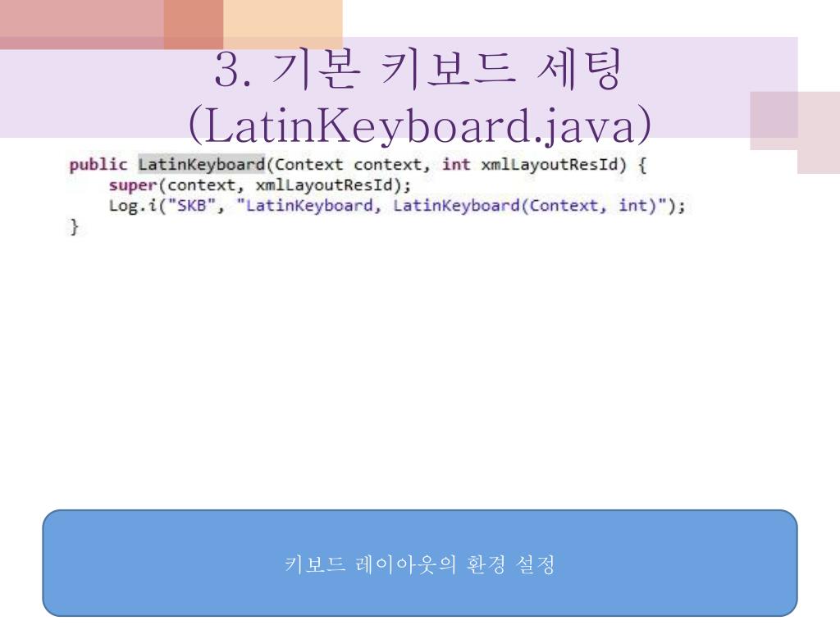
Task: Click the closing brace of the constructor
Action: click(x=74, y=226)
